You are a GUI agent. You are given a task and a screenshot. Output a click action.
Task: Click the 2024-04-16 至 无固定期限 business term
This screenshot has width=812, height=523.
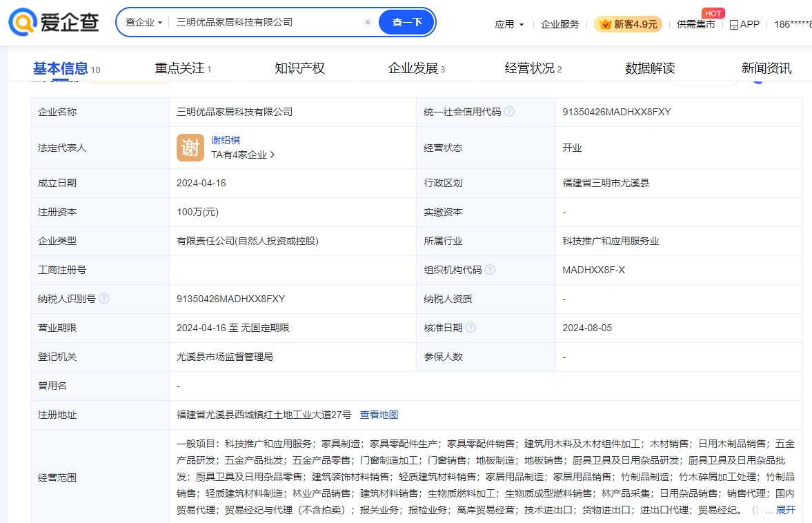(233, 328)
